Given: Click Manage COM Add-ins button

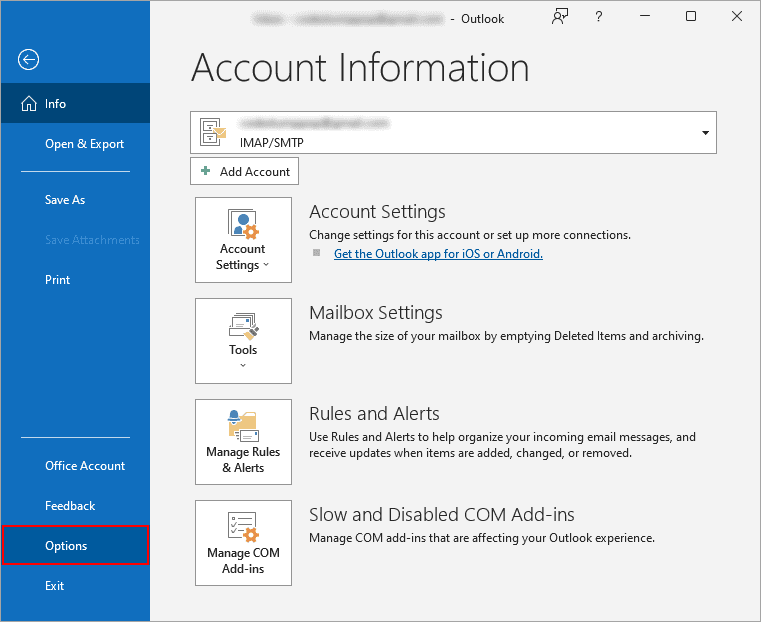Looking at the screenshot, I should tap(243, 543).
